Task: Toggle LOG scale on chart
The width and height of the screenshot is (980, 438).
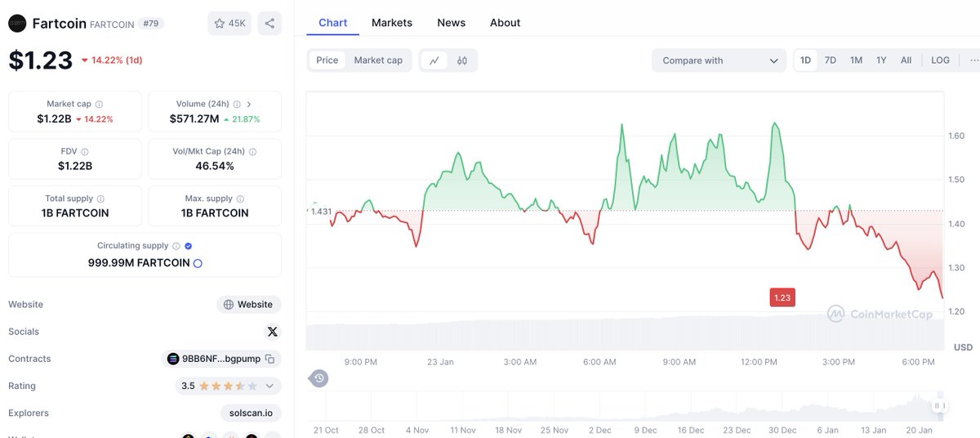Action: click(941, 60)
